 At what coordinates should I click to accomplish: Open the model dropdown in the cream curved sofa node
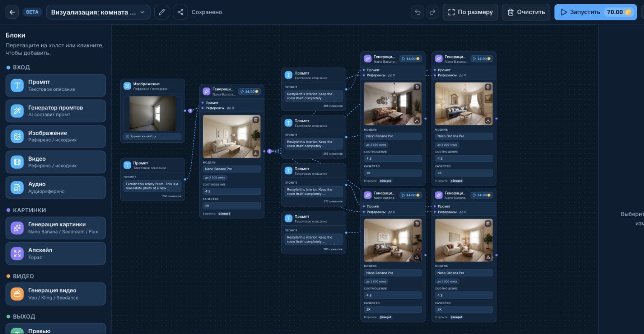[464, 273]
